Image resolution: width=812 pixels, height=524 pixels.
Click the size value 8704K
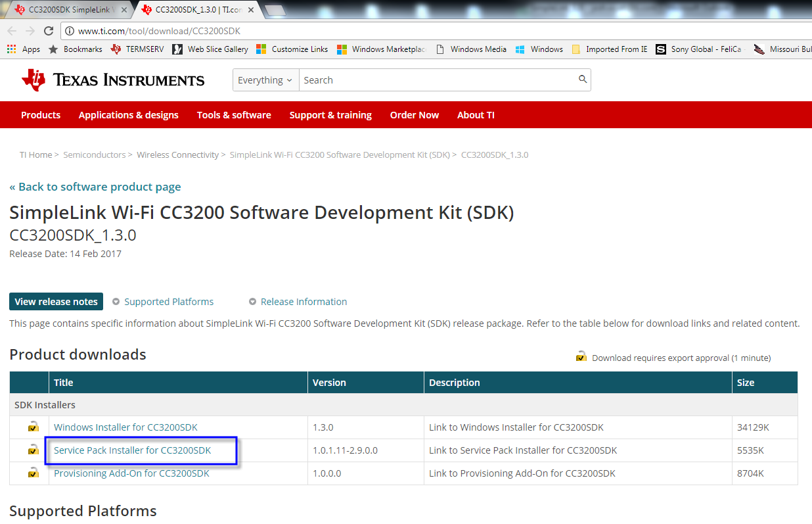[750, 473]
